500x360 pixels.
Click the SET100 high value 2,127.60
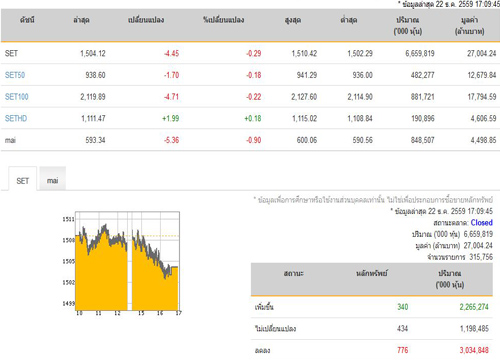pyautogui.click(x=304, y=97)
